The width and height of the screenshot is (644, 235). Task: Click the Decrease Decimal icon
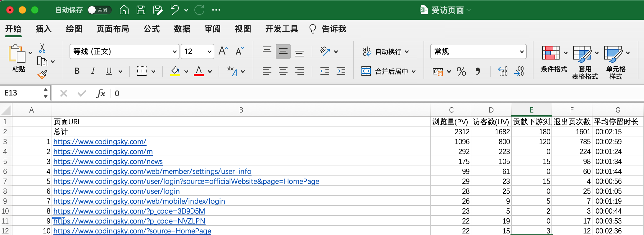pyautogui.click(x=519, y=71)
